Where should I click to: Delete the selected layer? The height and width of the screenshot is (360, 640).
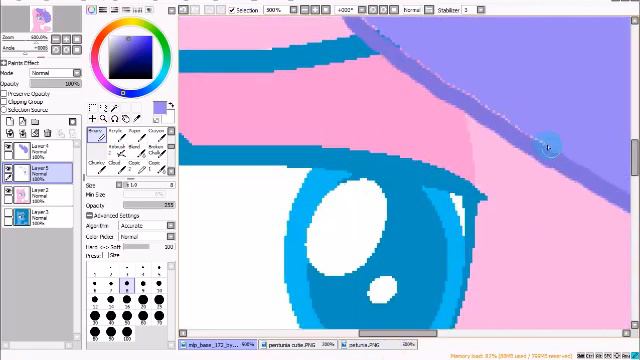click(x=47, y=133)
